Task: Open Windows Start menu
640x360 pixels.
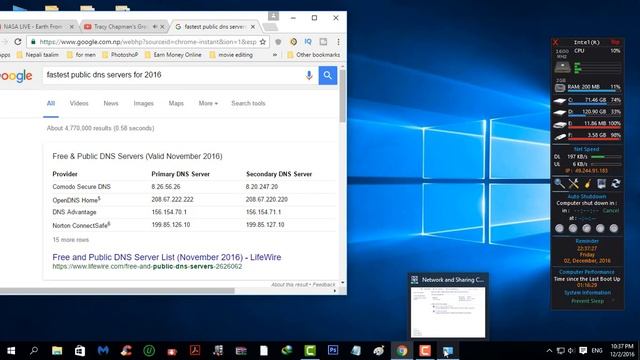Action: (x=11, y=351)
